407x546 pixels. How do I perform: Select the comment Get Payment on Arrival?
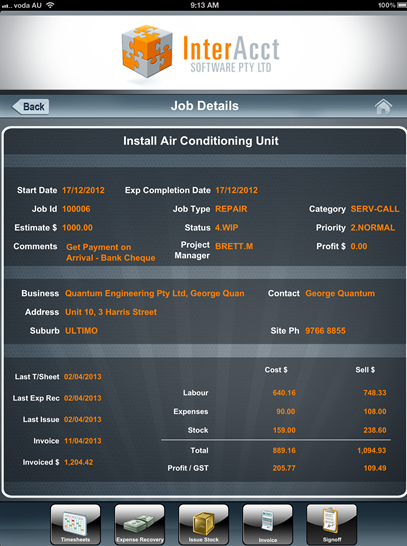111,252
